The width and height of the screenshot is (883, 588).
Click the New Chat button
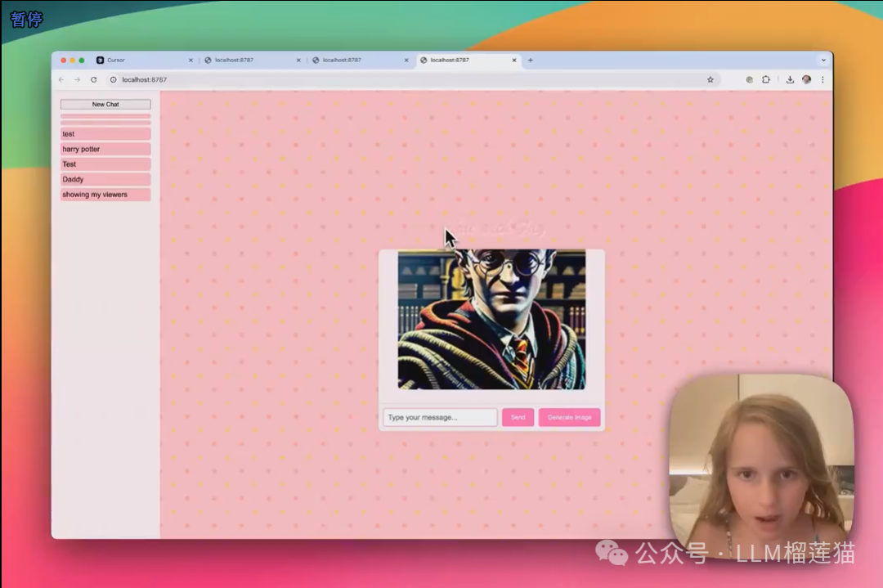105,105
